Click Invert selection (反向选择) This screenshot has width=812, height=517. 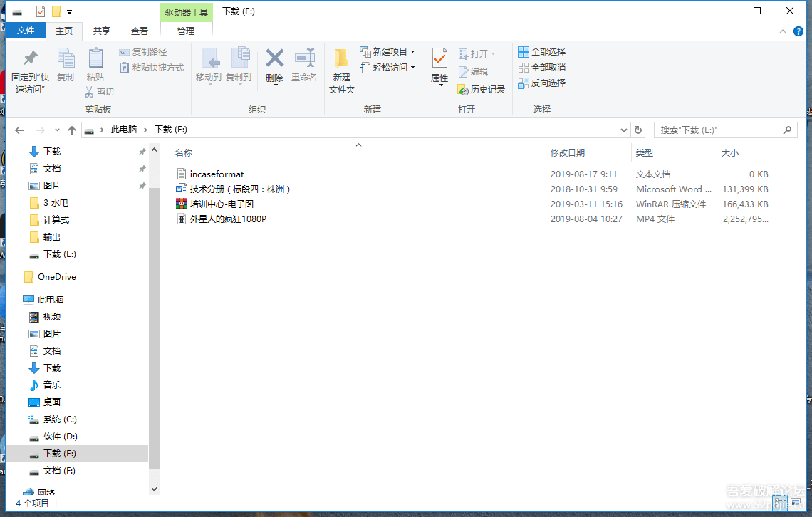pyautogui.click(x=541, y=83)
